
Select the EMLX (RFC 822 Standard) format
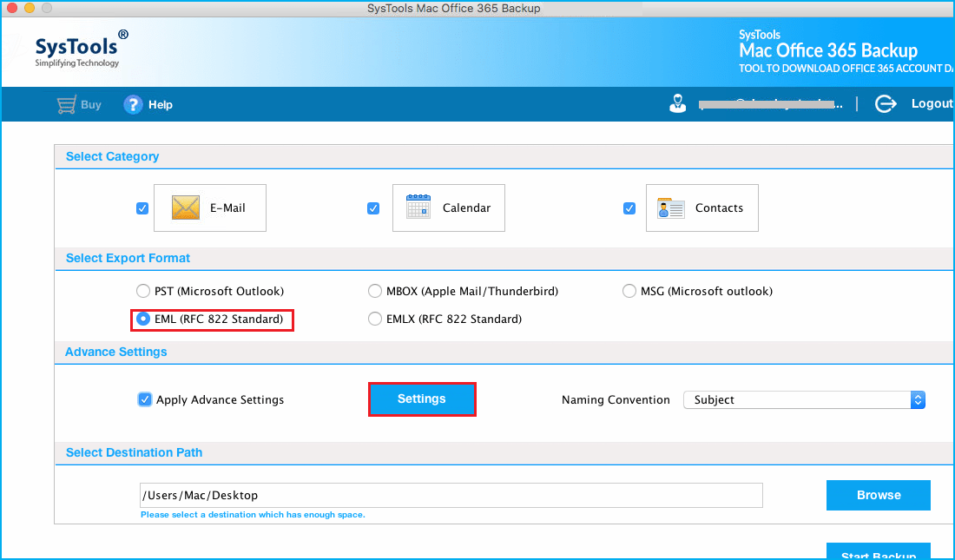coord(374,319)
